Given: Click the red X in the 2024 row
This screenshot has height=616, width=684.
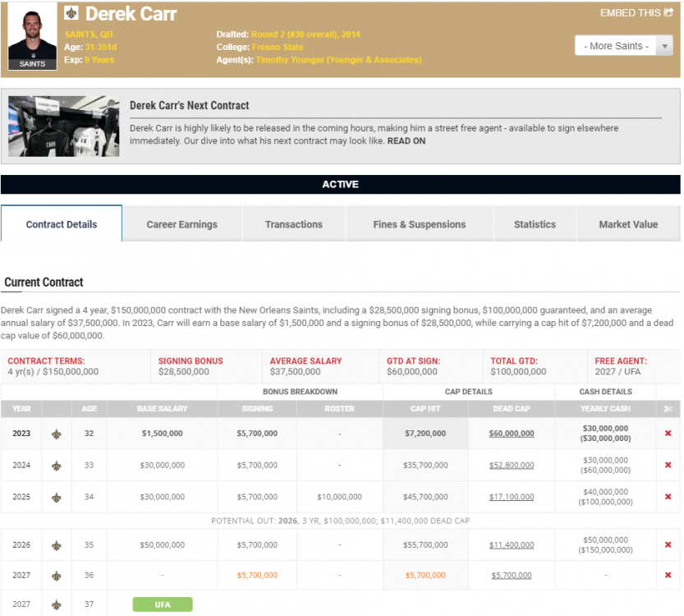Looking at the screenshot, I should (x=668, y=466).
